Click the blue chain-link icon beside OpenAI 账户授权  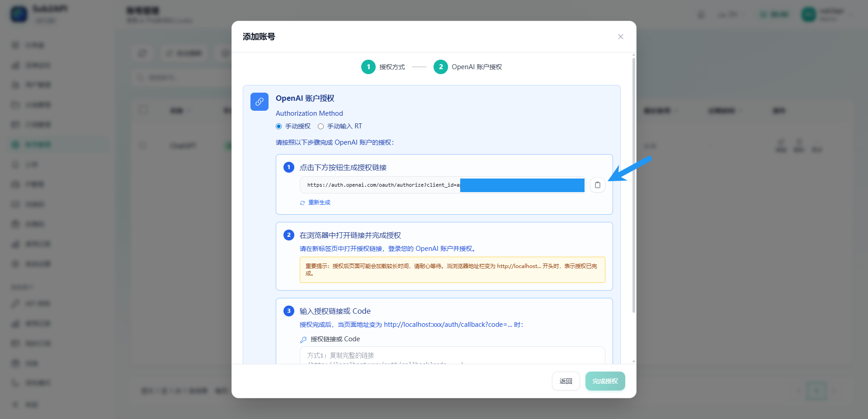(259, 102)
